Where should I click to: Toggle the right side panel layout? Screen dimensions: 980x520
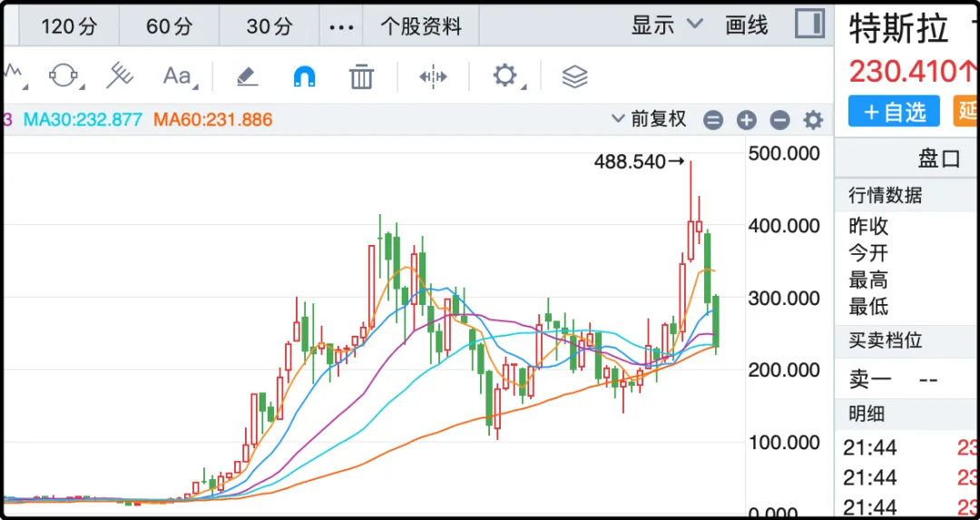(x=808, y=25)
